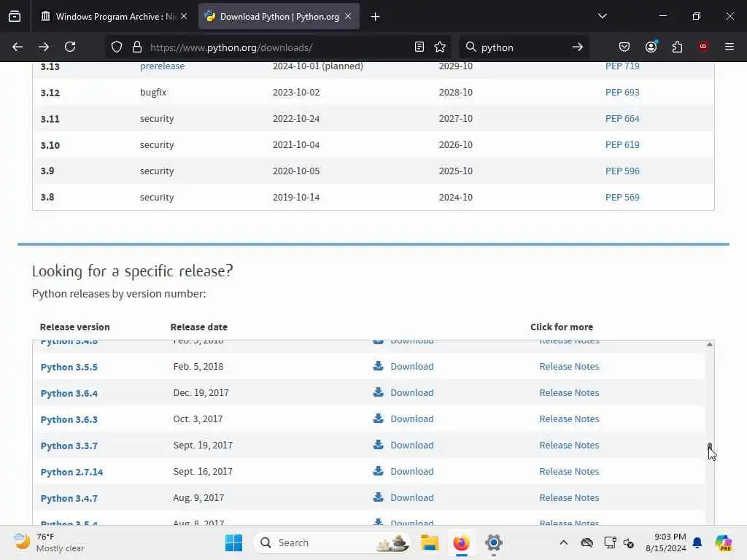
Task: Open Release Notes for Python 3.6.3
Action: click(569, 419)
